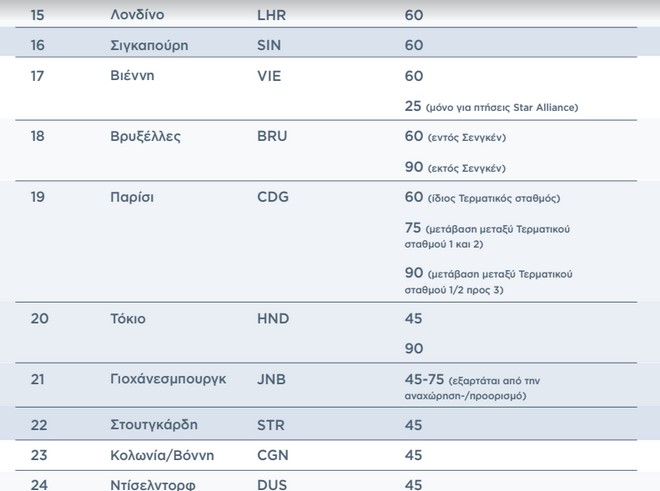Click the ίδιος Τερματικός σταθμός entry

pyautogui.click(x=482, y=197)
